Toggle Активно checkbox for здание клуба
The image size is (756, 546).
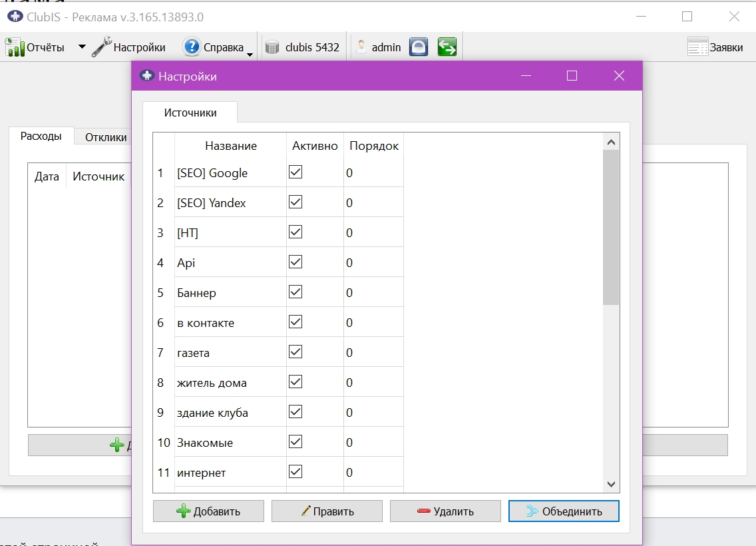coord(295,411)
